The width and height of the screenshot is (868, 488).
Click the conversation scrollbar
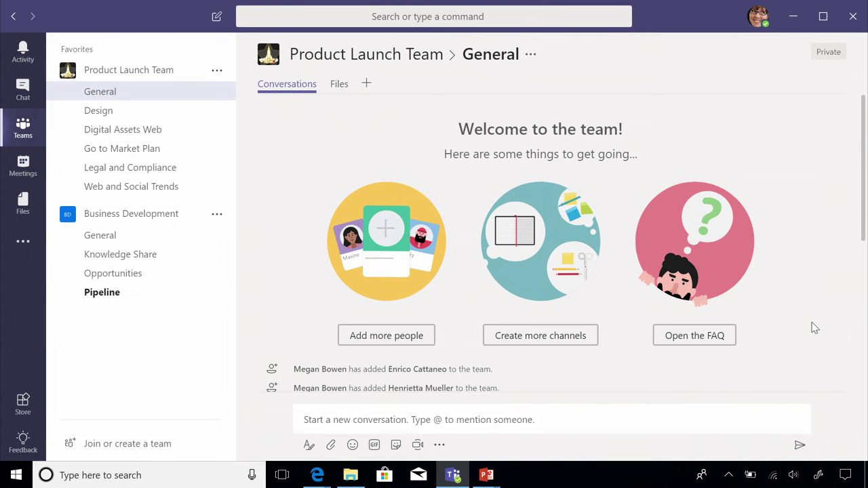click(x=863, y=169)
